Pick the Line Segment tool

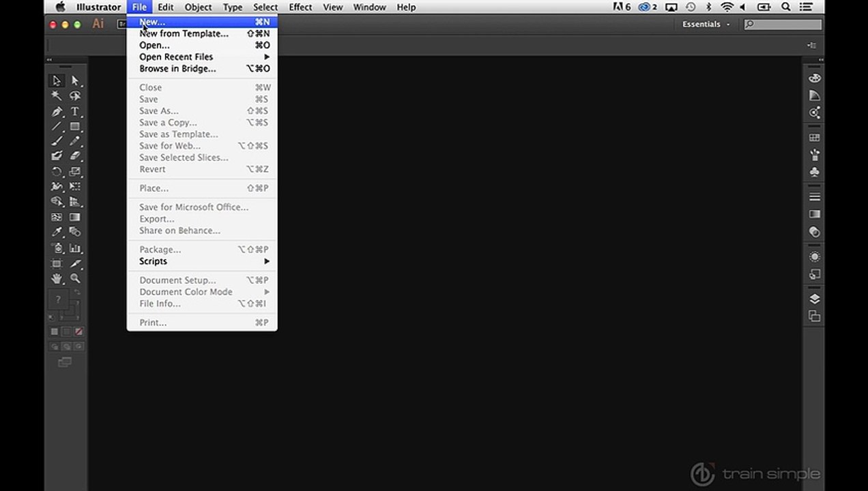(57, 126)
